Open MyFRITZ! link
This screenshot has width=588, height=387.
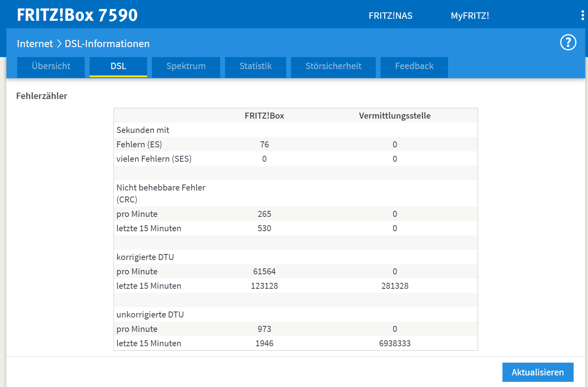(x=470, y=16)
